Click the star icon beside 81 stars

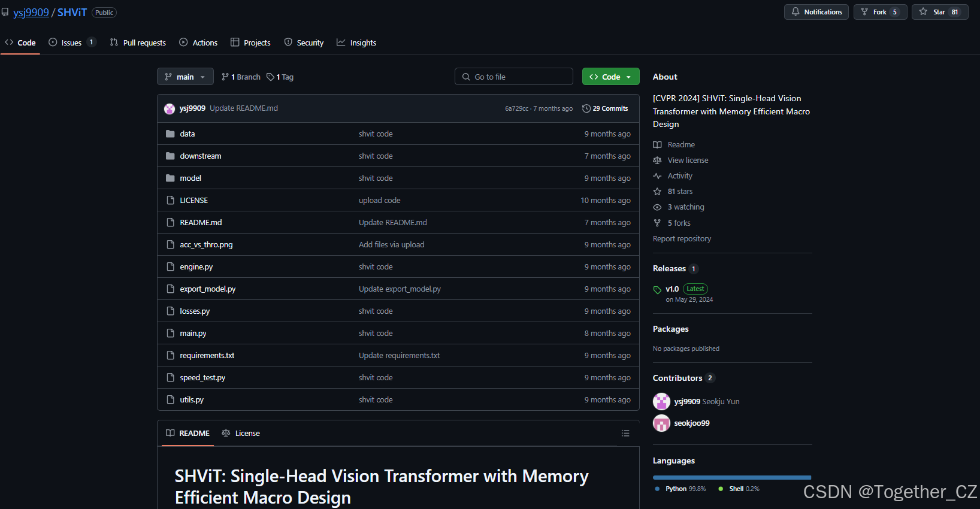657,192
